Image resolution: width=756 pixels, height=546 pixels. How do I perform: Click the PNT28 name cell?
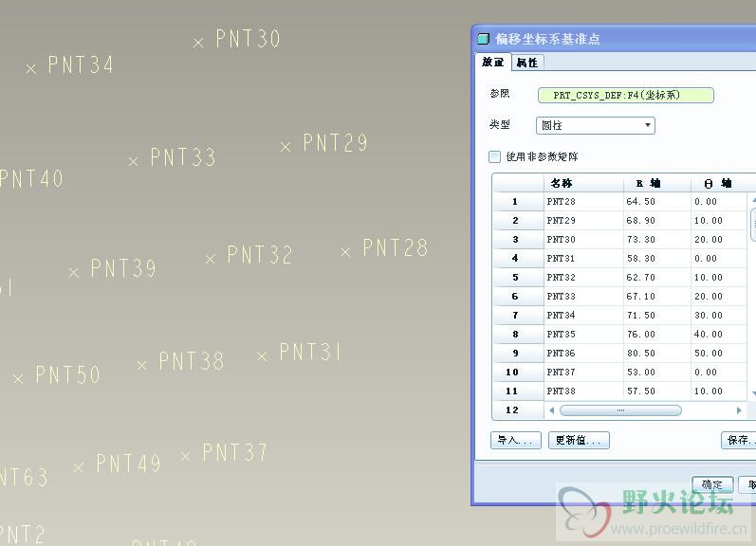click(583, 202)
